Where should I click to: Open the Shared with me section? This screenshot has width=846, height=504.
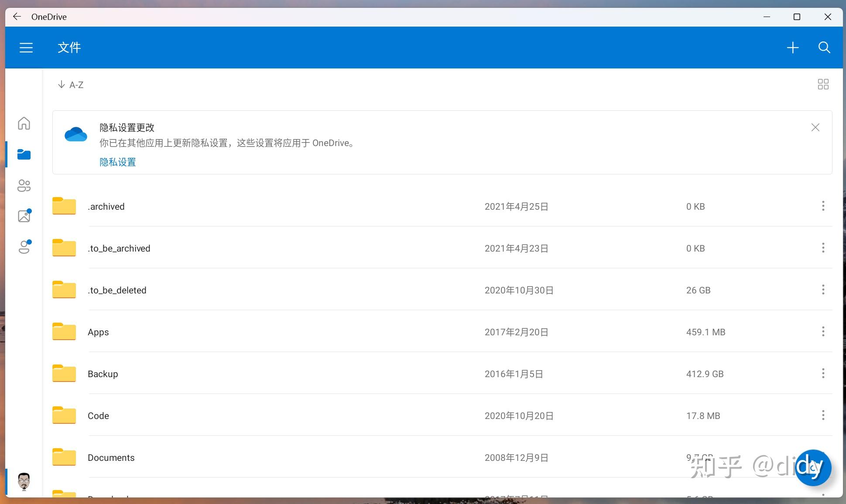coord(24,185)
